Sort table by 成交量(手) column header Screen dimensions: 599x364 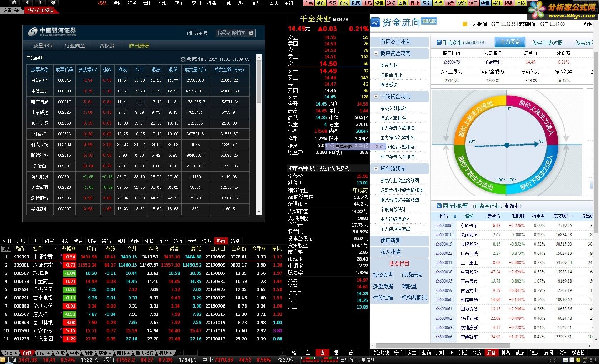(195, 70)
